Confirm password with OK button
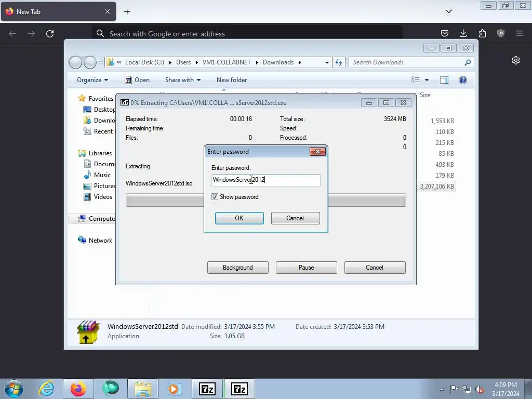The height and width of the screenshot is (399, 532). (x=239, y=218)
